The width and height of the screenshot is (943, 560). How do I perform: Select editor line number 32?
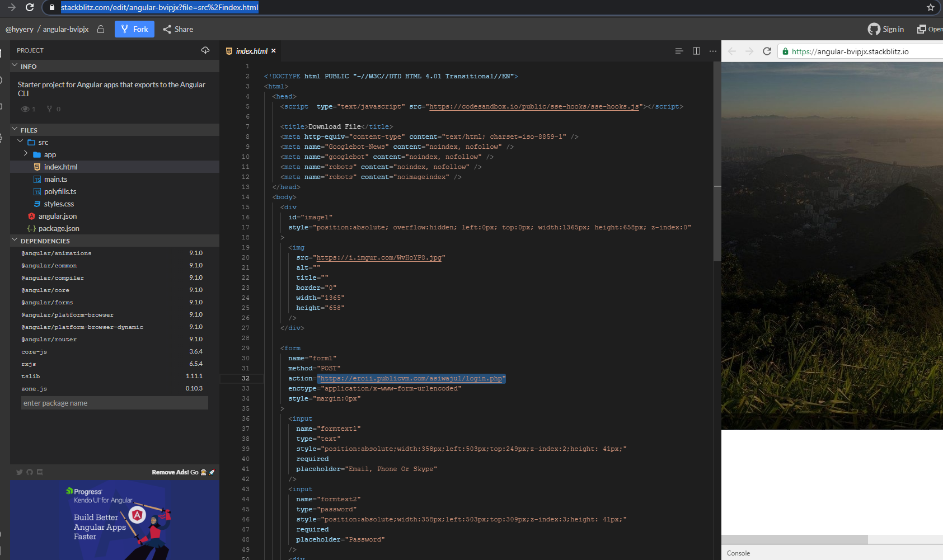point(245,378)
